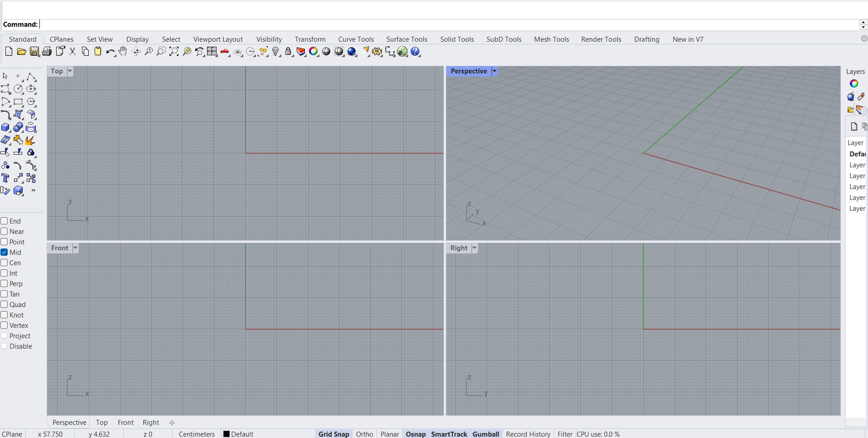Pick the Rectangle tool in sidebar
Viewport: 868px width, 438px height.
[18, 102]
